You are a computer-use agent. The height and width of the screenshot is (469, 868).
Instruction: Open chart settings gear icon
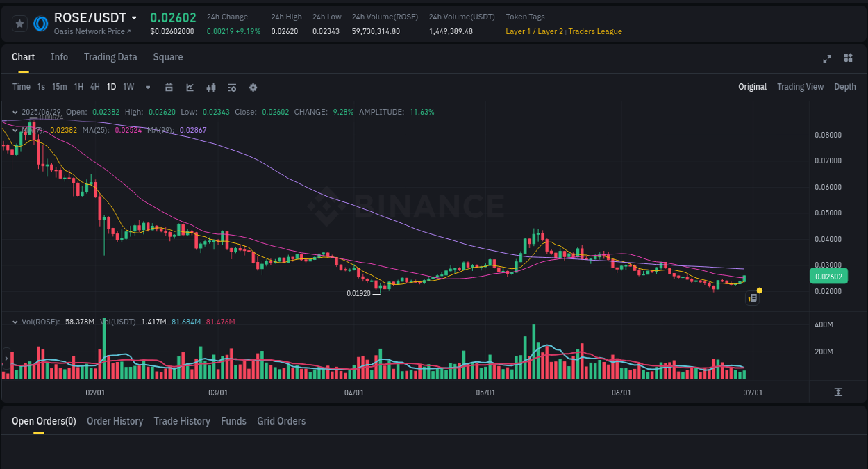pyautogui.click(x=253, y=88)
